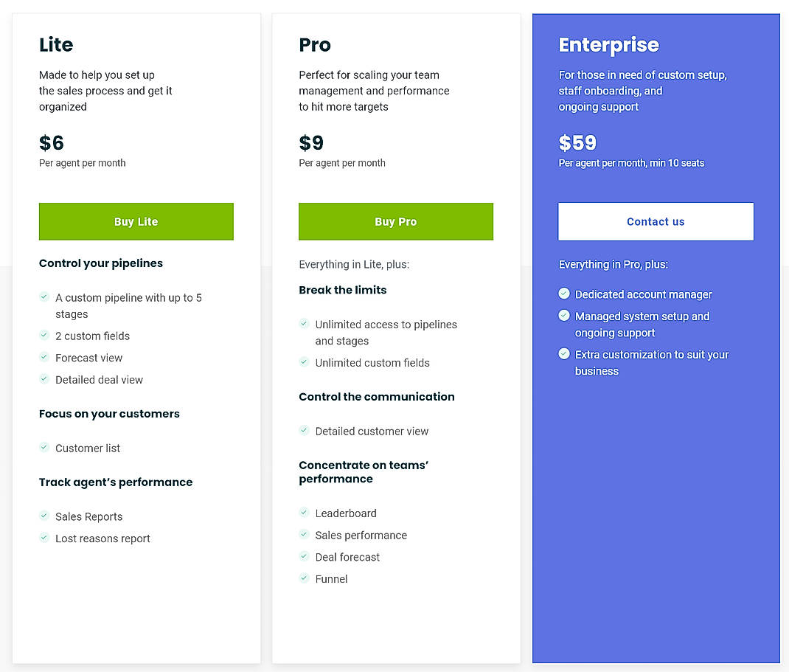
Task: Select the Enterprise plan heading
Action: [x=608, y=45]
